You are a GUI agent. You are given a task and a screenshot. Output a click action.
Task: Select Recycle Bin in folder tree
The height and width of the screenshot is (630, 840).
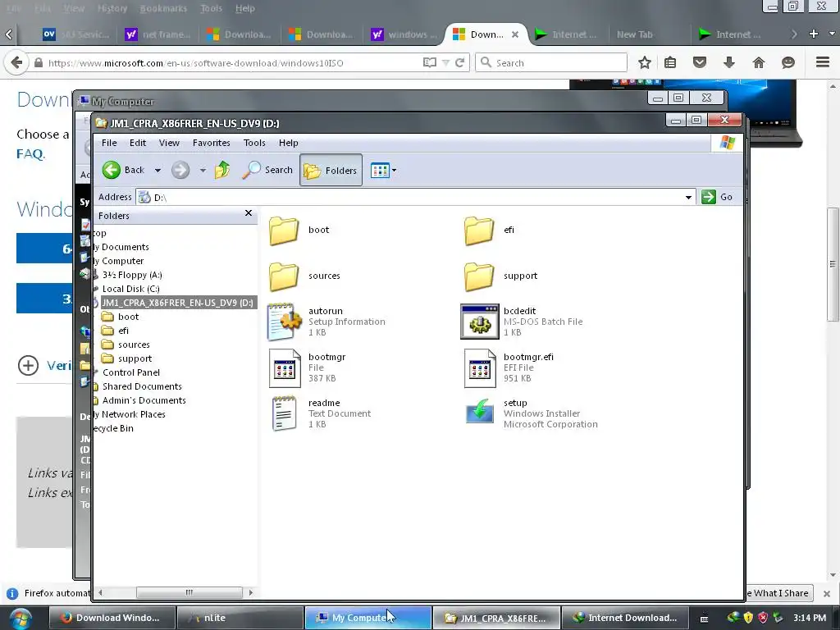tap(113, 428)
